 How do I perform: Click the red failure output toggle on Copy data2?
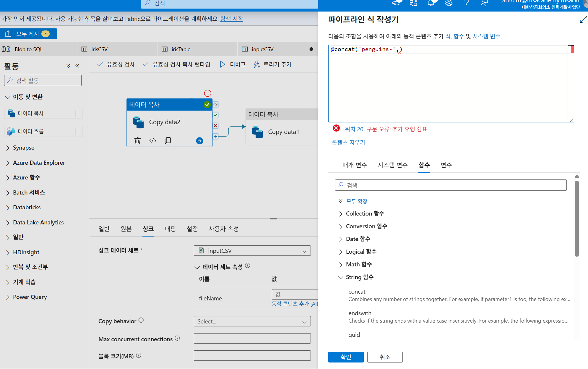215,126
